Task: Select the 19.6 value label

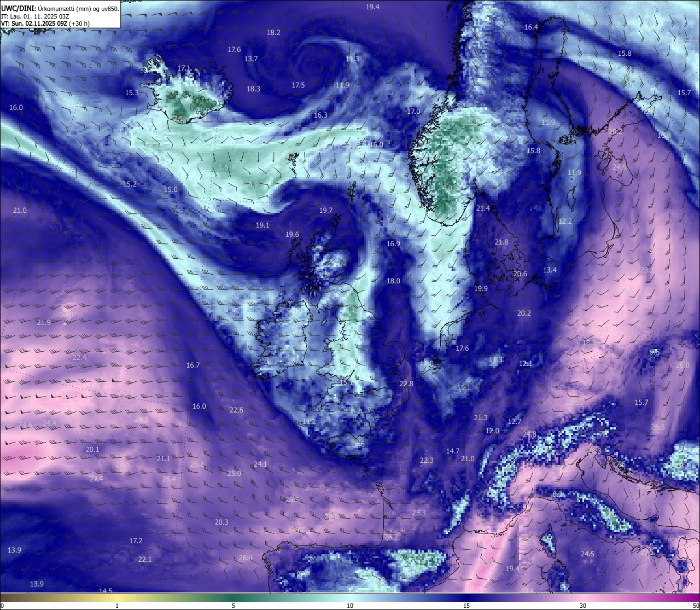Action: (x=292, y=234)
